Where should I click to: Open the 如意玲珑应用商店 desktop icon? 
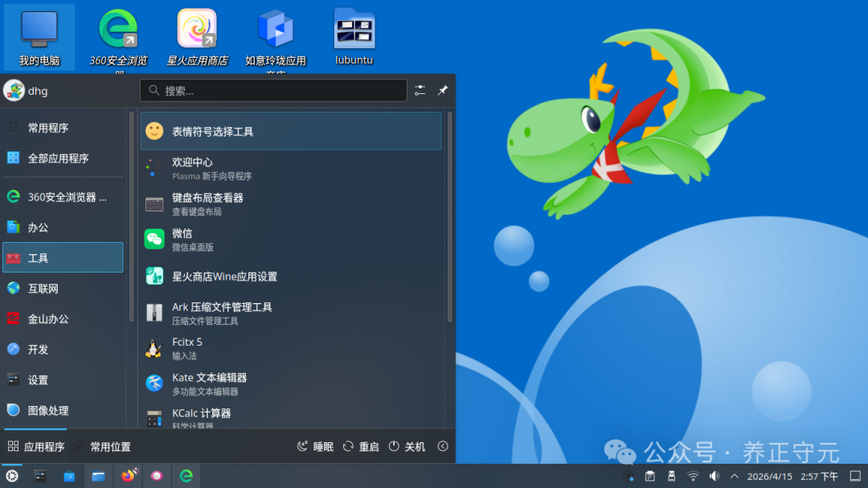tap(276, 38)
